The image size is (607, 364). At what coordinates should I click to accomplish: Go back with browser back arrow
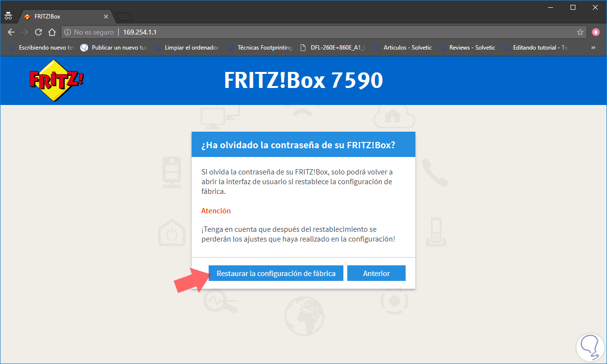point(11,32)
